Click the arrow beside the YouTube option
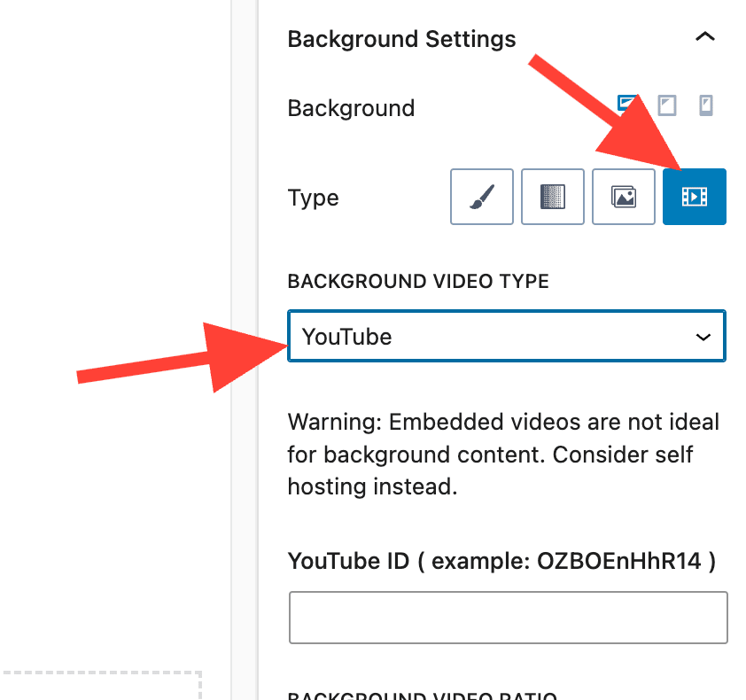 [x=703, y=338]
